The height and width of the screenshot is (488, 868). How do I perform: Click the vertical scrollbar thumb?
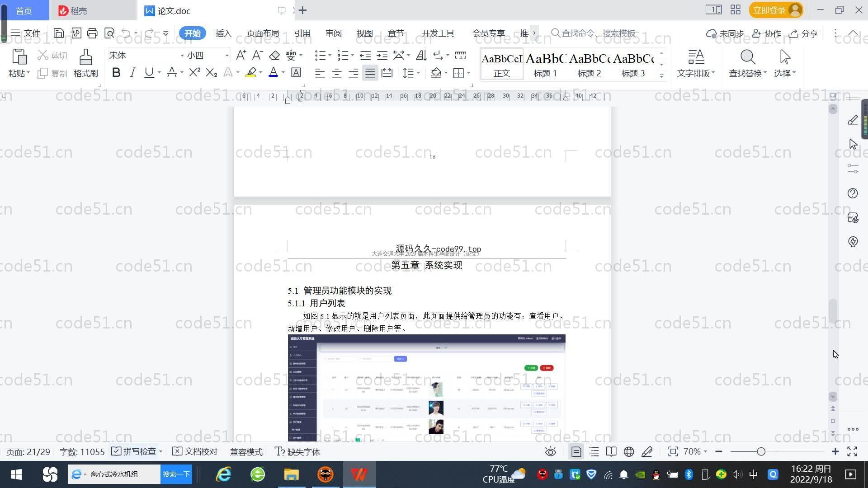pos(833,310)
